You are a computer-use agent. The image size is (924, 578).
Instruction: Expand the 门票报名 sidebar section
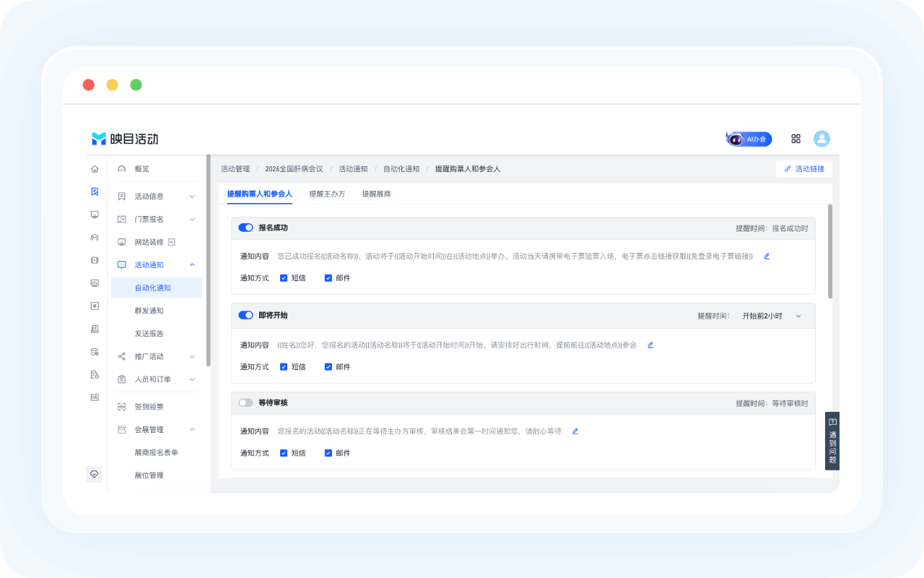pos(156,219)
